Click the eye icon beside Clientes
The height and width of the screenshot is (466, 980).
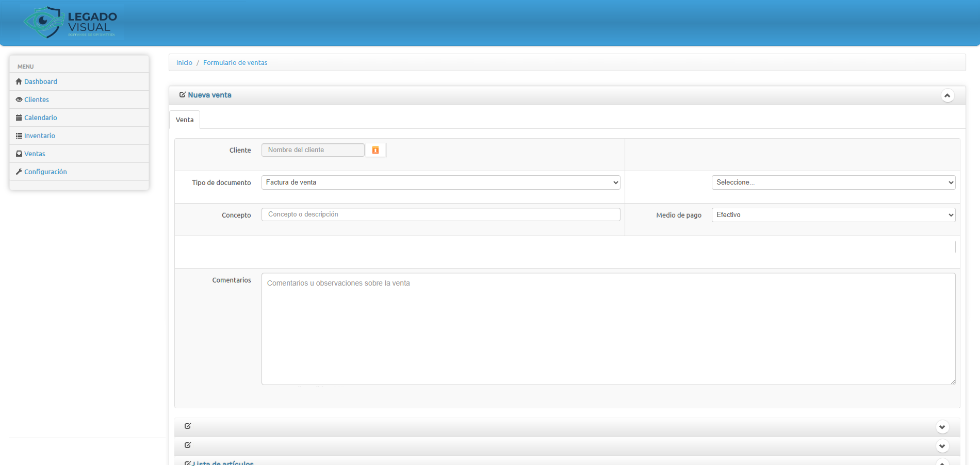(x=19, y=99)
